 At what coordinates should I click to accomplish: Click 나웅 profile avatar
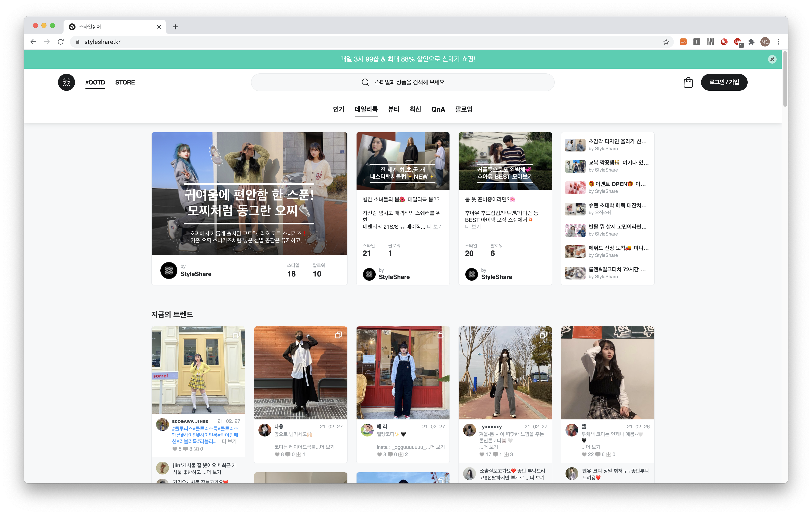(265, 430)
